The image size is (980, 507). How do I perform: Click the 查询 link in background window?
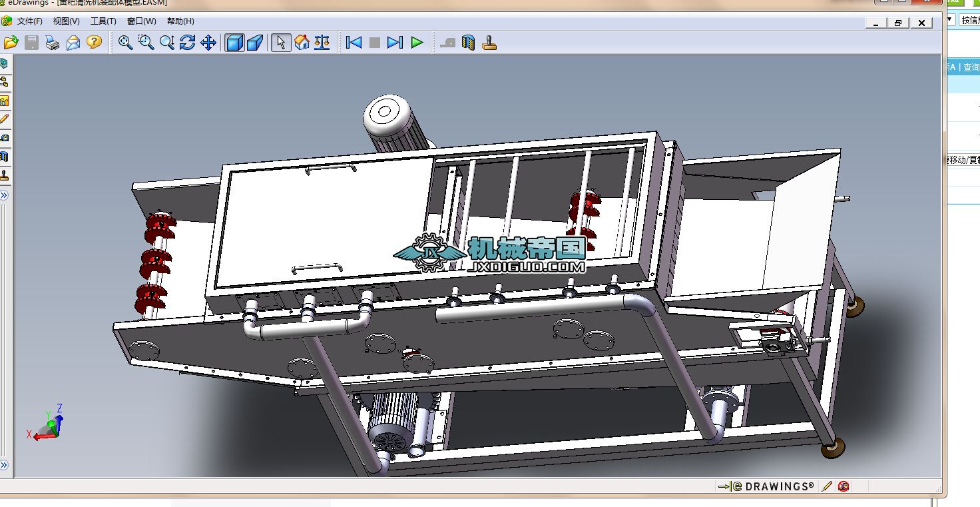pyautogui.click(x=971, y=67)
